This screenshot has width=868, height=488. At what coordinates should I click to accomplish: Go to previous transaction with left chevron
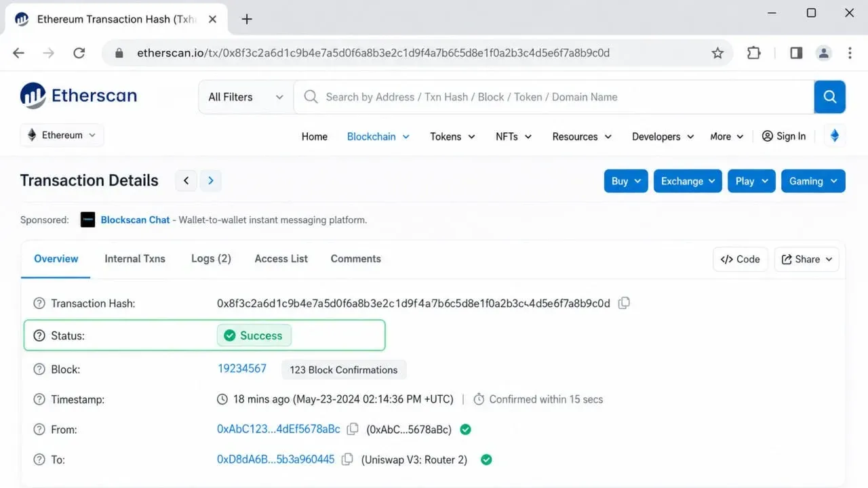[x=186, y=180]
